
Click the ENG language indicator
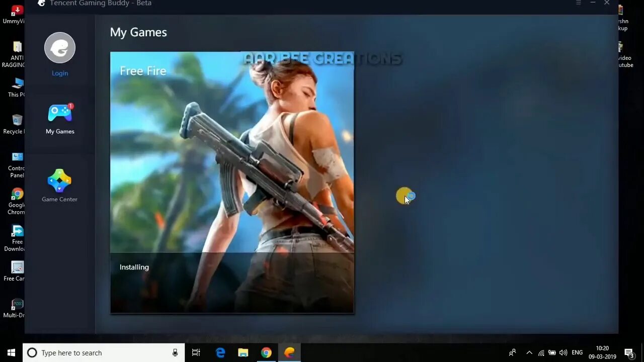point(577,352)
